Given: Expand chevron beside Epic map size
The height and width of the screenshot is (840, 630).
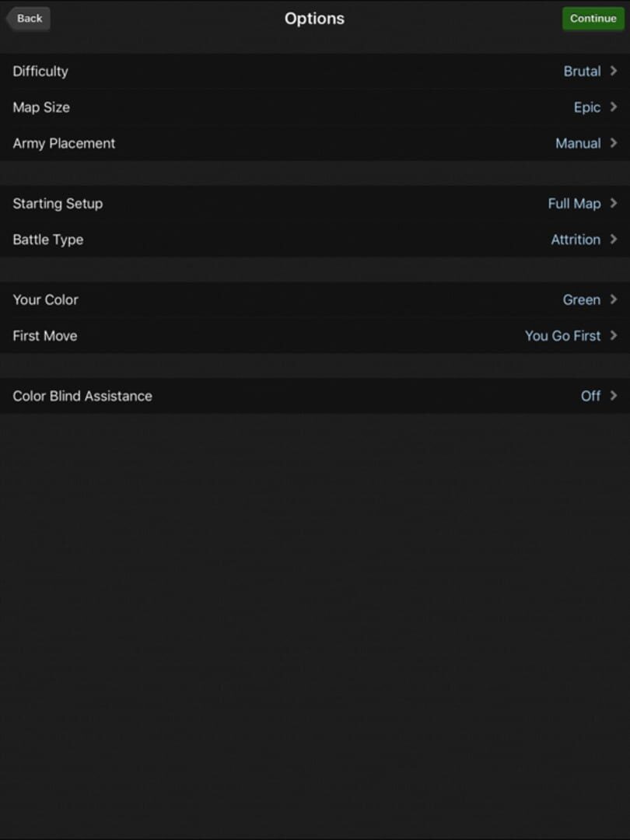Looking at the screenshot, I should 614,107.
